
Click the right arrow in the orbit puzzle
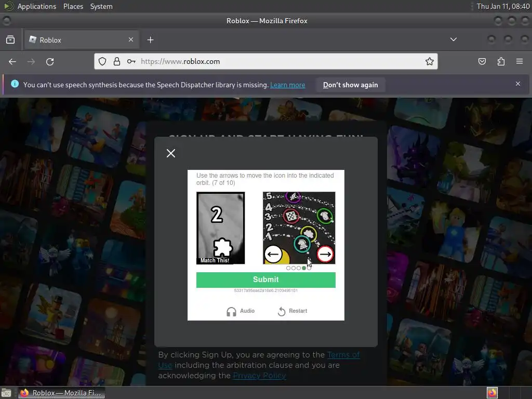pyautogui.click(x=325, y=254)
